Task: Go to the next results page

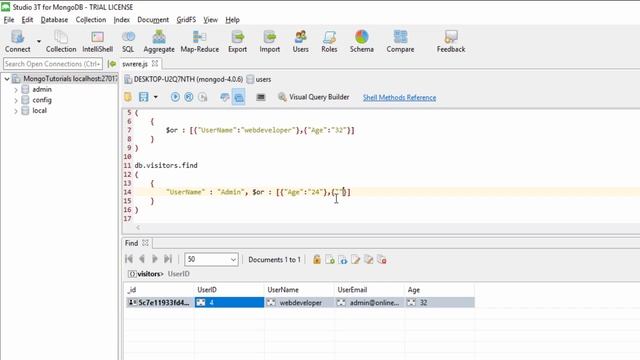Action: [x=155, y=259]
